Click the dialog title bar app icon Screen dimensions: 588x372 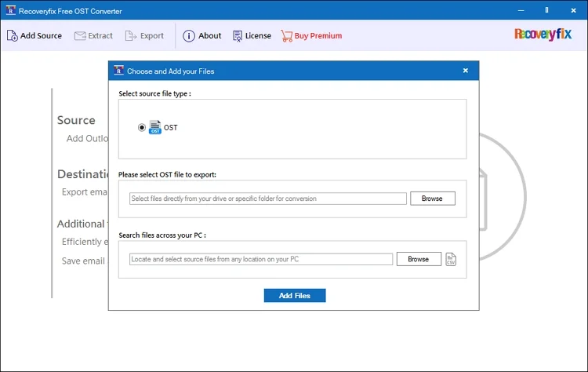(x=119, y=70)
